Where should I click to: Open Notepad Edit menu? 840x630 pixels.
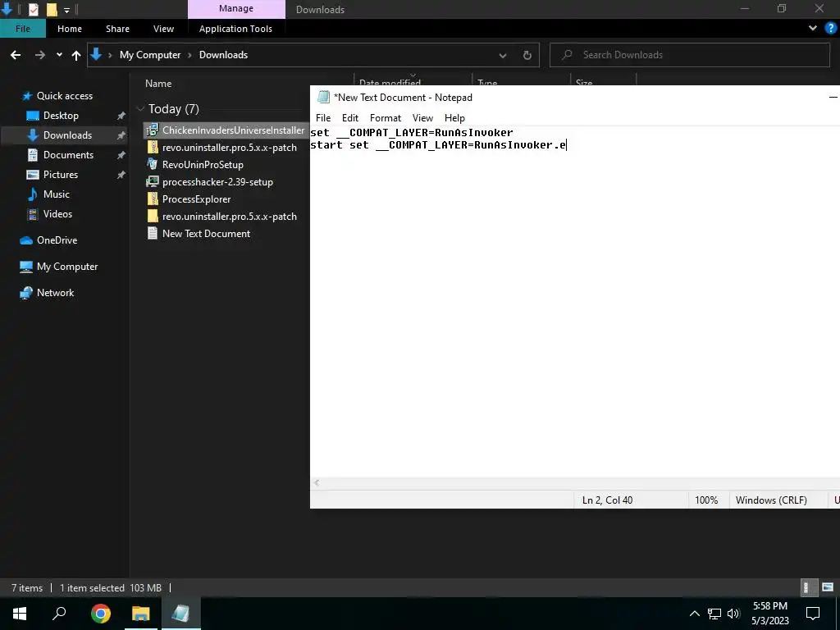[350, 118]
